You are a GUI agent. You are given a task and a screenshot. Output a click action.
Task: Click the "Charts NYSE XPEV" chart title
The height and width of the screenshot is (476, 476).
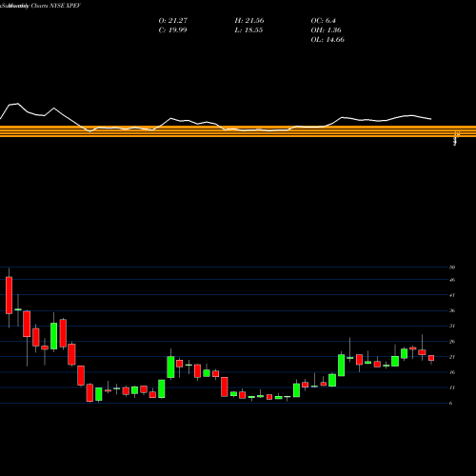pyautogui.click(x=56, y=6)
